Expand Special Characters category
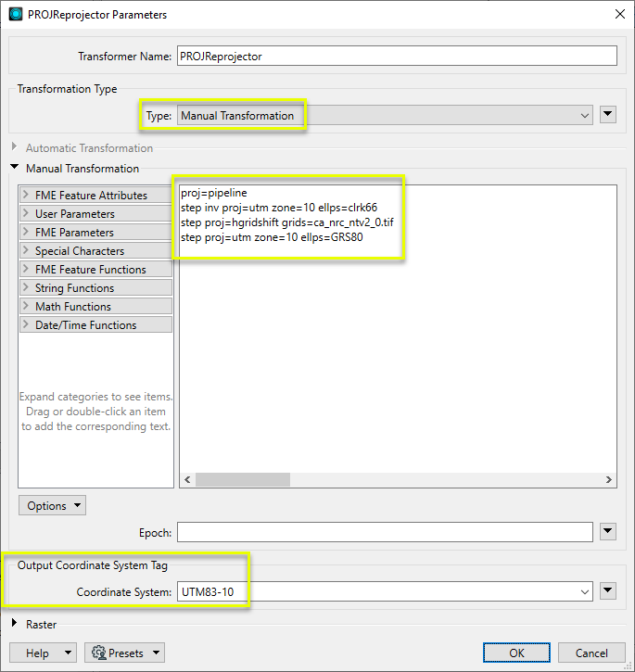This screenshot has width=635, height=672. click(x=26, y=251)
